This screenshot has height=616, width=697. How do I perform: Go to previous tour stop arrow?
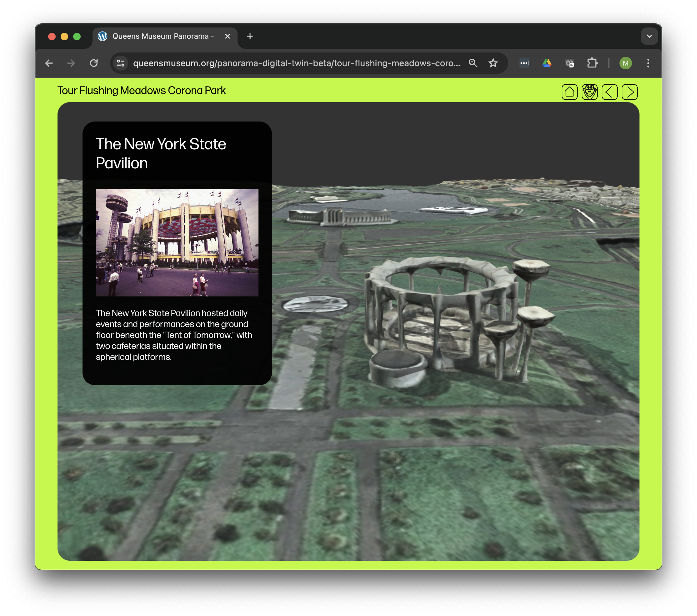click(x=610, y=92)
